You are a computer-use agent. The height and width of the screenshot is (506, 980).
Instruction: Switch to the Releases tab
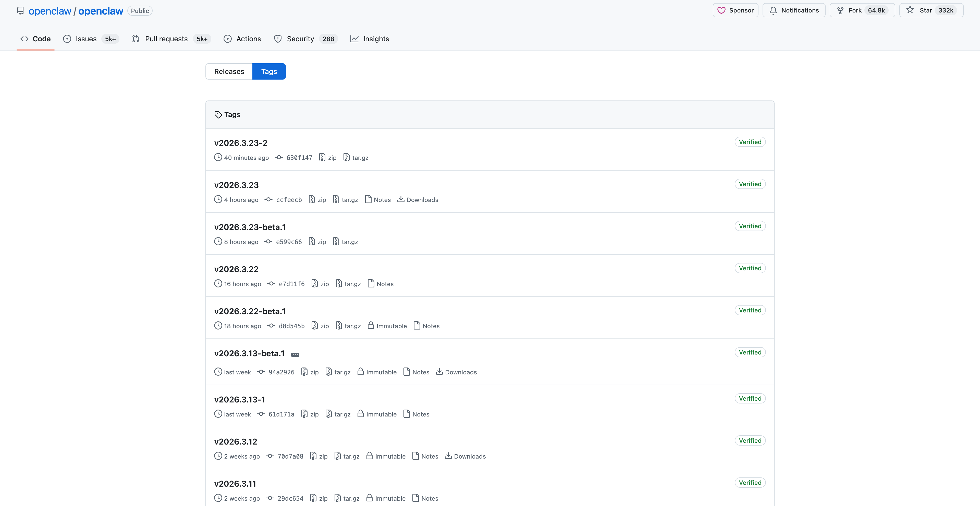click(x=229, y=71)
